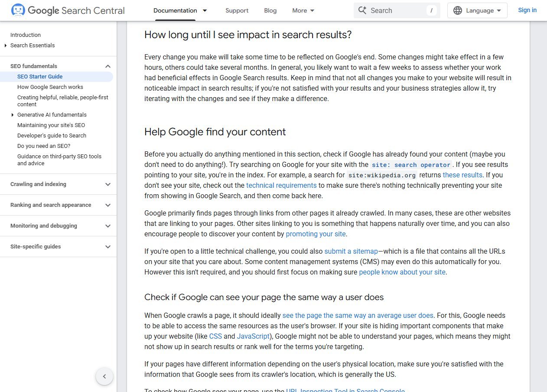This screenshot has height=392, width=547.
Task: Click the globe language icon
Action: (x=458, y=10)
